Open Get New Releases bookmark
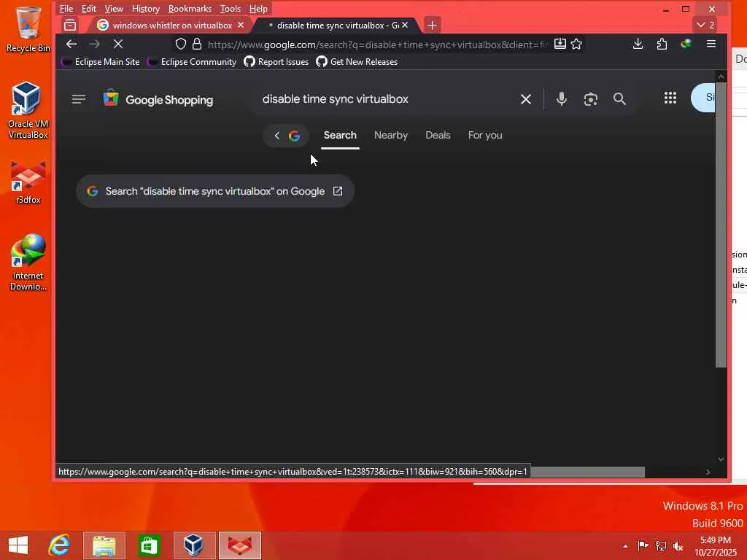Screen dimensions: 747x560 357,62
